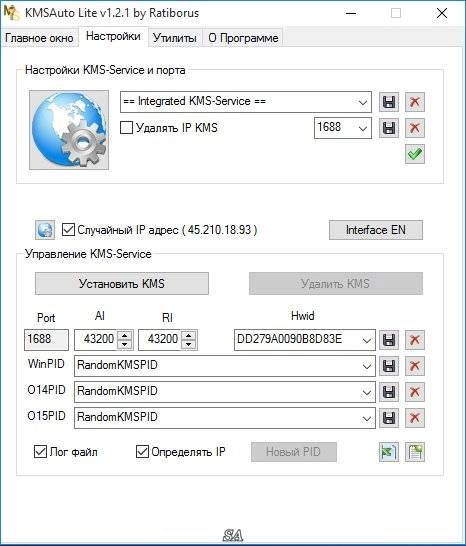Delete the 1688 port value in top section
The height and width of the screenshot is (546, 466).
click(x=414, y=128)
